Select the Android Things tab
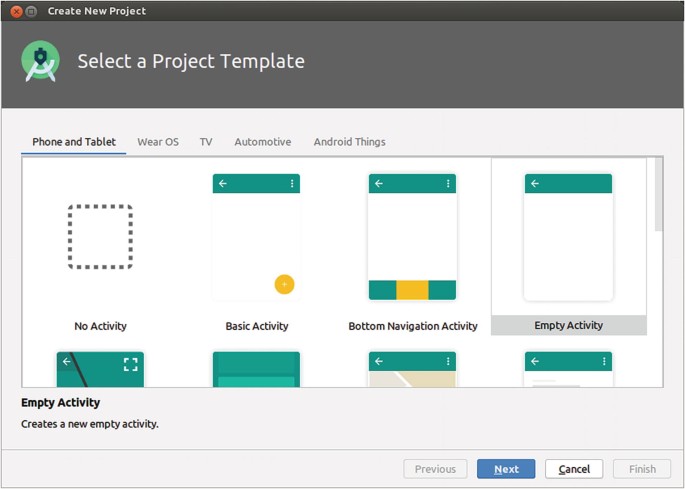Viewport: 685px width, 489px height. [x=349, y=142]
